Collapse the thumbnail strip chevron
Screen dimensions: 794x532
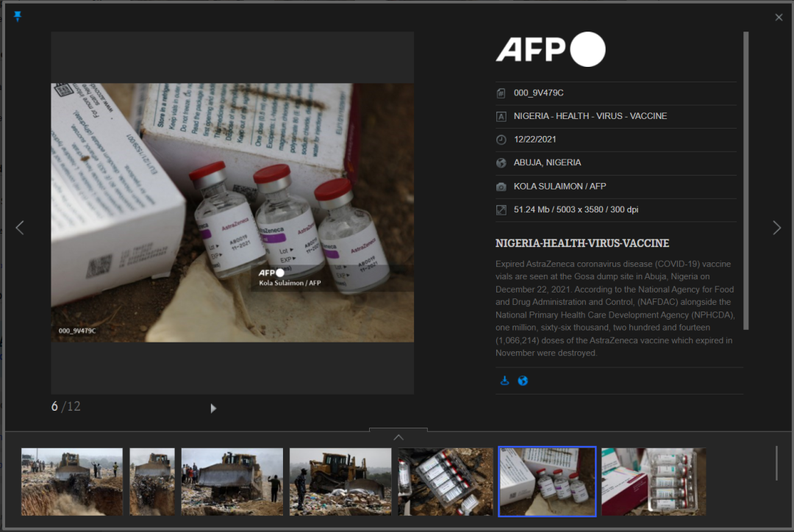[x=398, y=436]
